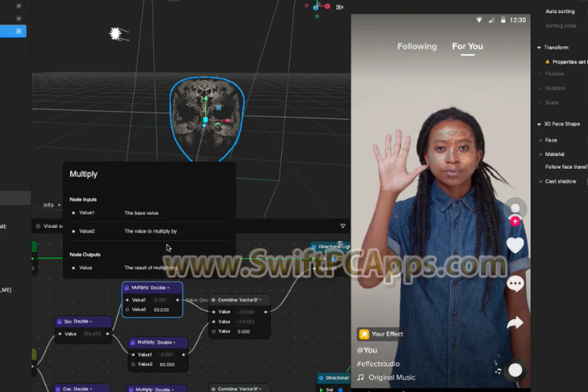This screenshot has width=588, height=392.
Task: Click the Directional Light node header
Action: 330,247
